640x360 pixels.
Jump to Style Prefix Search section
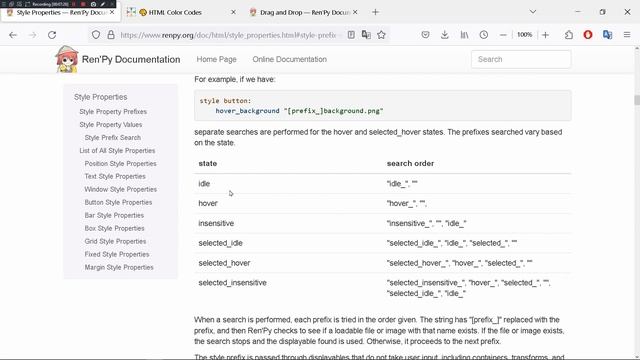pyautogui.click(x=113, y=138)
